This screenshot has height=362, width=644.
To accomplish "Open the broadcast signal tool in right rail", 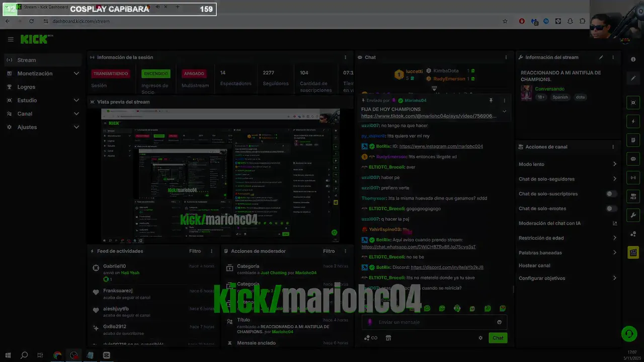I will coord(633,177).
